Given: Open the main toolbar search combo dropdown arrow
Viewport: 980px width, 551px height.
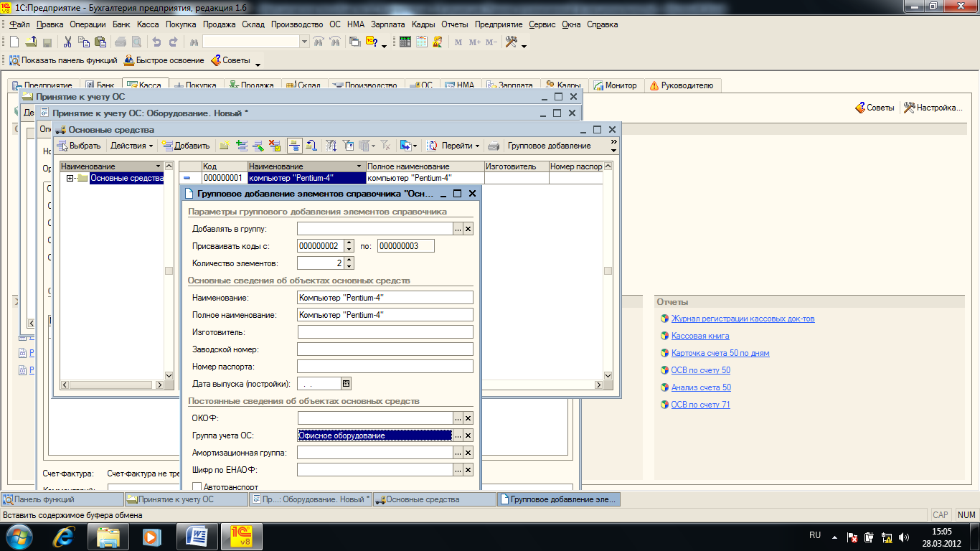Looking at the screenshot, I should (x=304, y=42).
